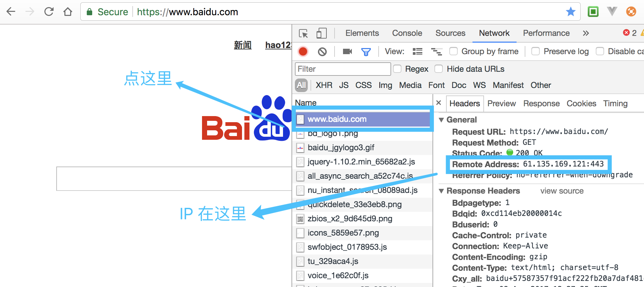Screen dimensions: 644x287
Task: Filter requests by Doc type
Action: pos(459,85)
